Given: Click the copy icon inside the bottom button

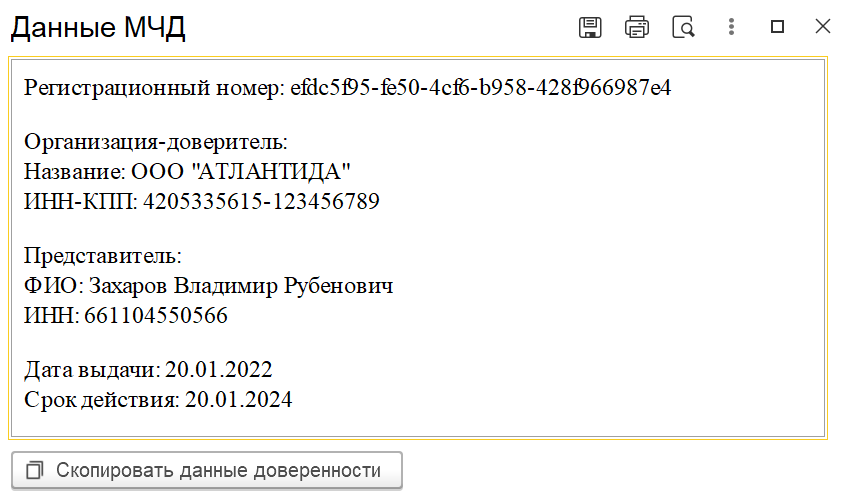Looking at the screenshot, I should coord(34,470).
